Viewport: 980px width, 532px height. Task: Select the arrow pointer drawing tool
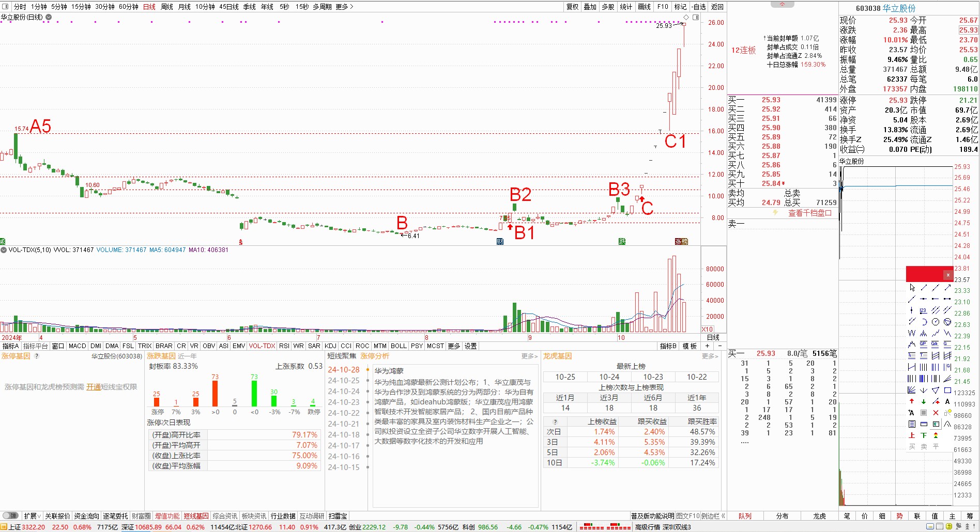[x=912, y=287]
